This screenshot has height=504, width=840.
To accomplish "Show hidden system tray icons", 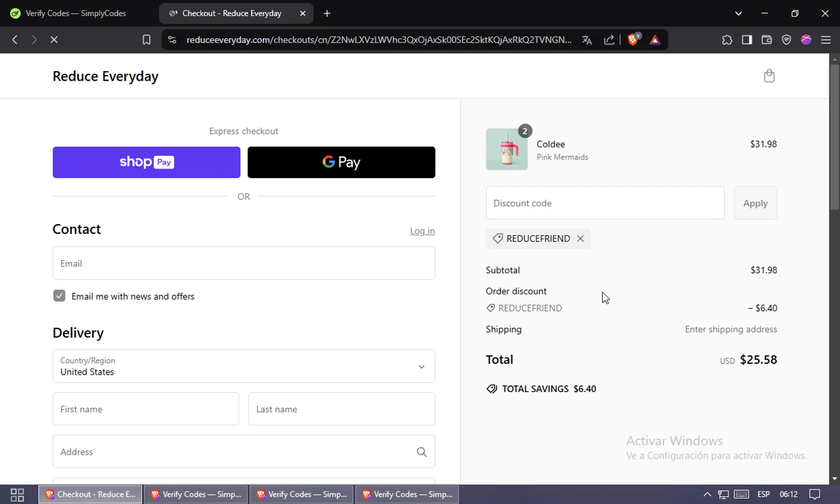I will tap(707, 494).
